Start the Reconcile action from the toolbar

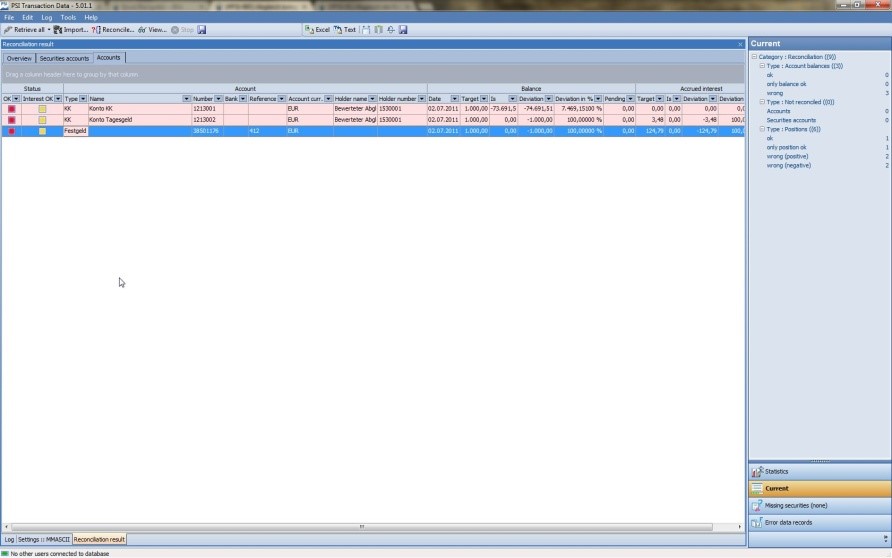[114, 30]
